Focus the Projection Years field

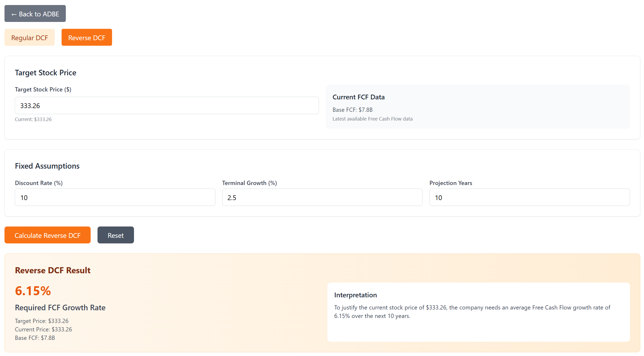pos(529,197)
